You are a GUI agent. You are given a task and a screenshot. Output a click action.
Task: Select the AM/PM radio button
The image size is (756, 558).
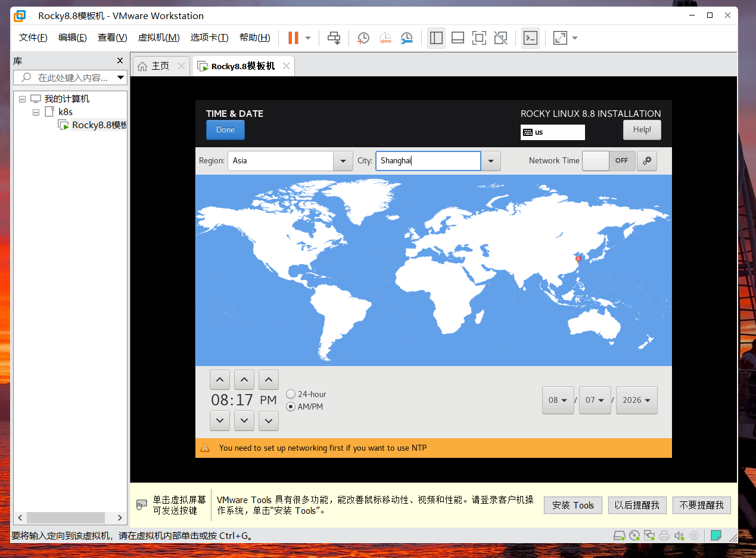point(291,407)
